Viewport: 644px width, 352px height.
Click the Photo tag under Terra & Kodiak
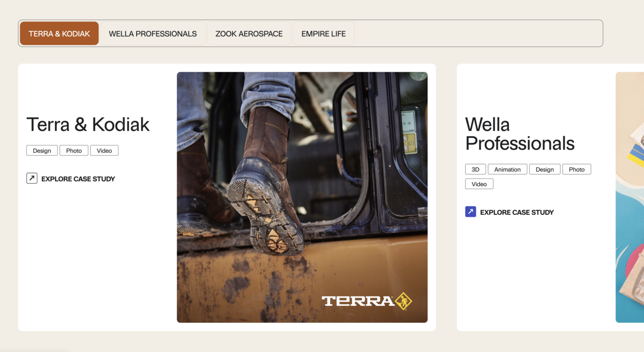[74, 150]
